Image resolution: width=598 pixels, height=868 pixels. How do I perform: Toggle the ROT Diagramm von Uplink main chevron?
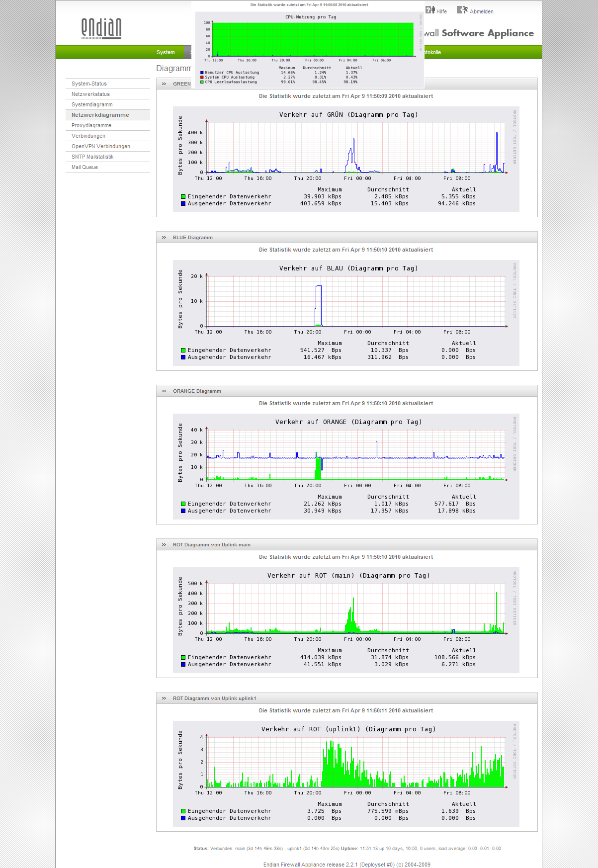[164, 545]
